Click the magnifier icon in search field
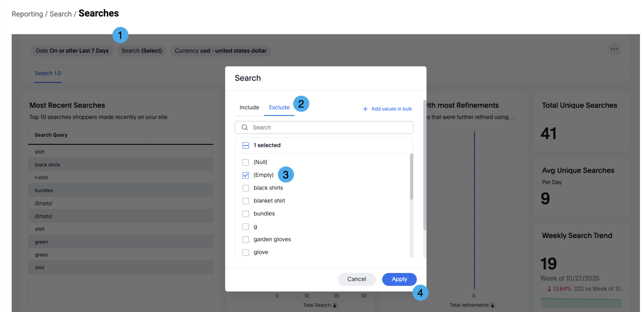The width and height of the screenshot is (644, 312). click(x=244, y=127)
